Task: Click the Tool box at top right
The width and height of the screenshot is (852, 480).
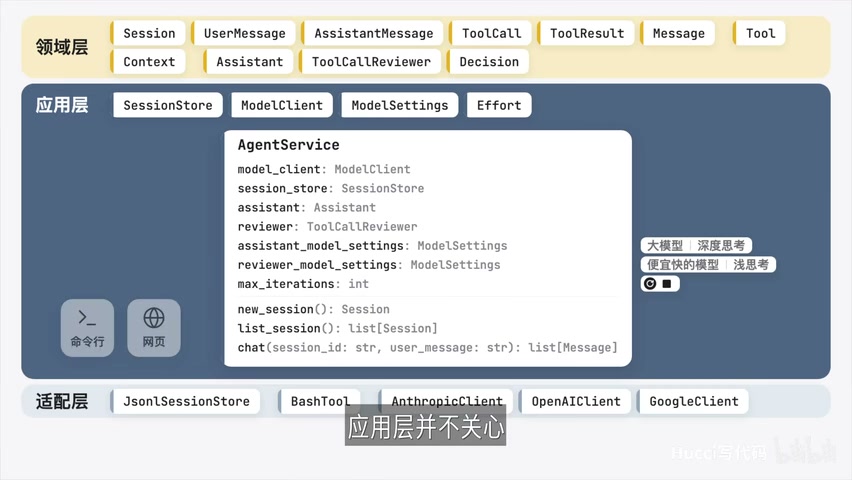Action: tap(759, 33)
